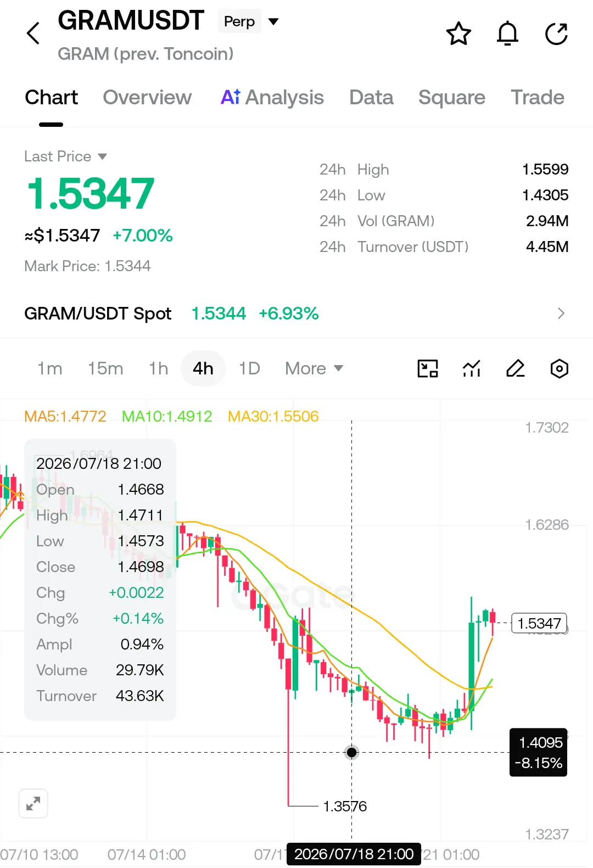Open chart settings hexagon icon
The width and height of the screenshot is (593, 868).
(559, 368)
